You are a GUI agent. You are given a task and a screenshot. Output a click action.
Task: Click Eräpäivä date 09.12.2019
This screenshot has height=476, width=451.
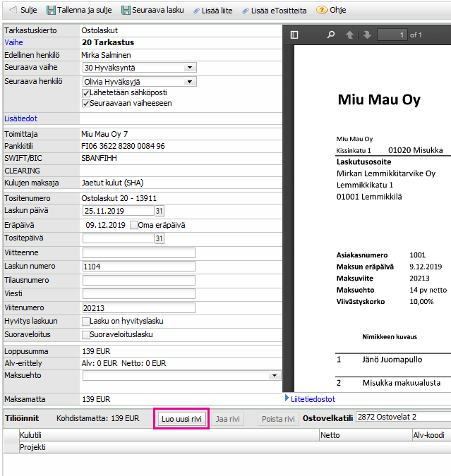[105, 225]
